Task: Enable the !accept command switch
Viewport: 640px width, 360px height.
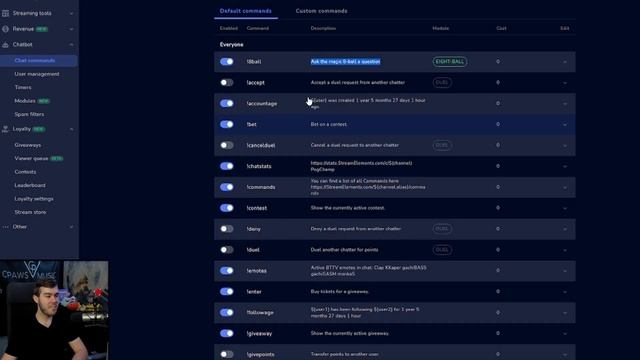Action: (227, 82)
